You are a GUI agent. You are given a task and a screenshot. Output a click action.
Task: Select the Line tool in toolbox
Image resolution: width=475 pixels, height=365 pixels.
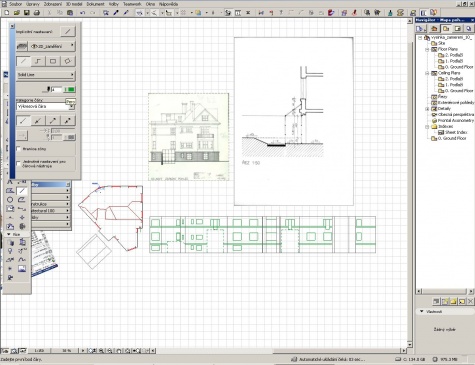22,191
